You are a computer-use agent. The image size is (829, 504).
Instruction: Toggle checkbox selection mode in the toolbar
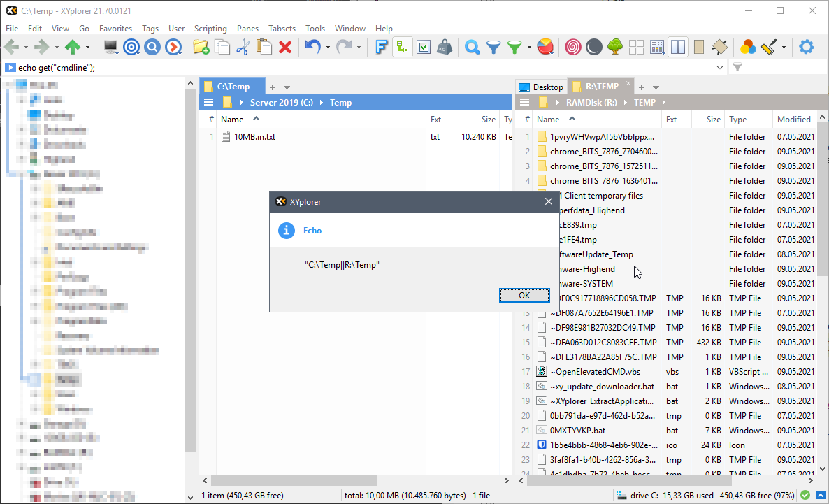[424, 47]
